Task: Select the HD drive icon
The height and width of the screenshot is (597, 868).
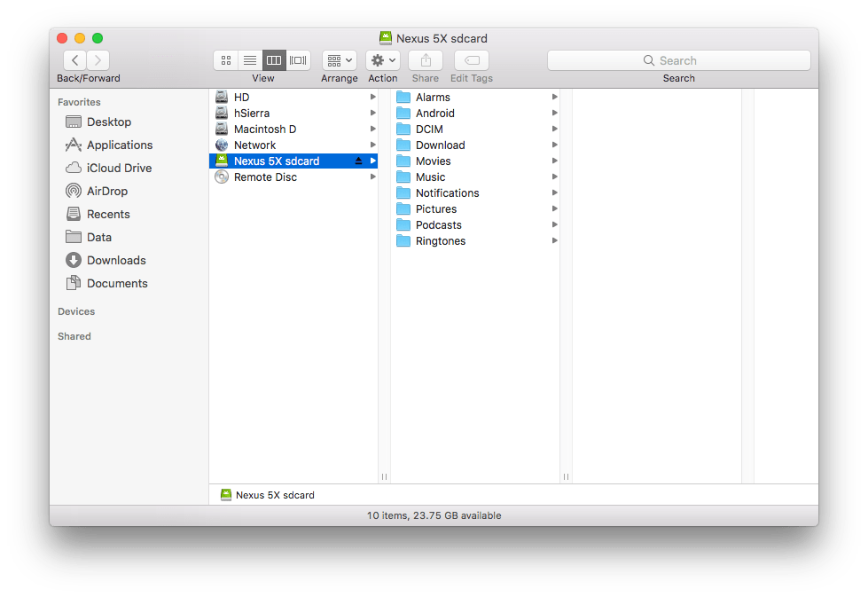Action: click(222, 97)
